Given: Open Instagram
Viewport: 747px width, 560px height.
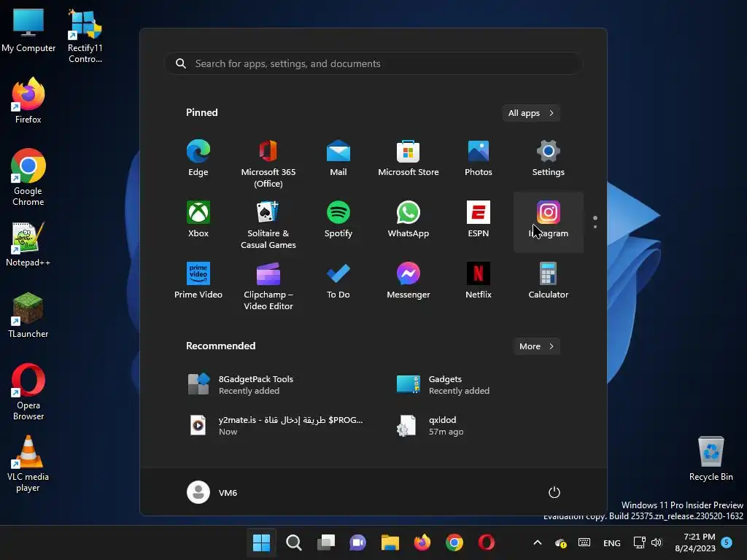Looking at the screenshot, I should tap(549, 222).
